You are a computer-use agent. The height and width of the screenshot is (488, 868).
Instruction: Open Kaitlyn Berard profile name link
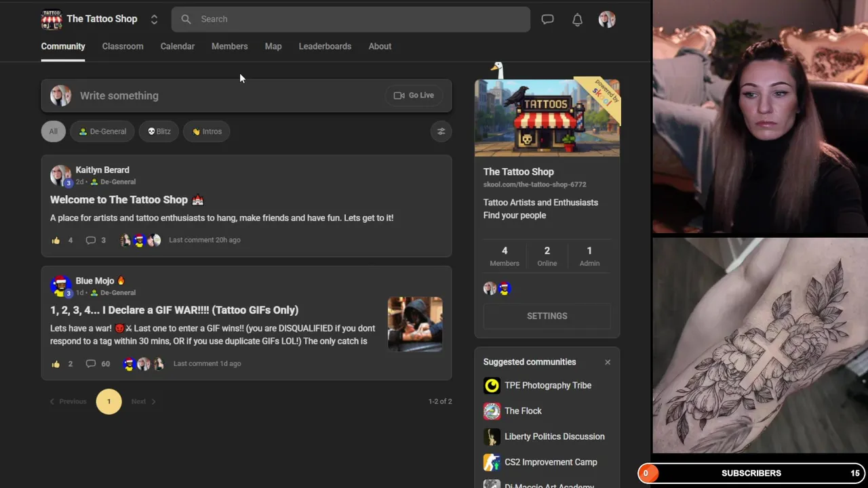click(x=102, y=170)
